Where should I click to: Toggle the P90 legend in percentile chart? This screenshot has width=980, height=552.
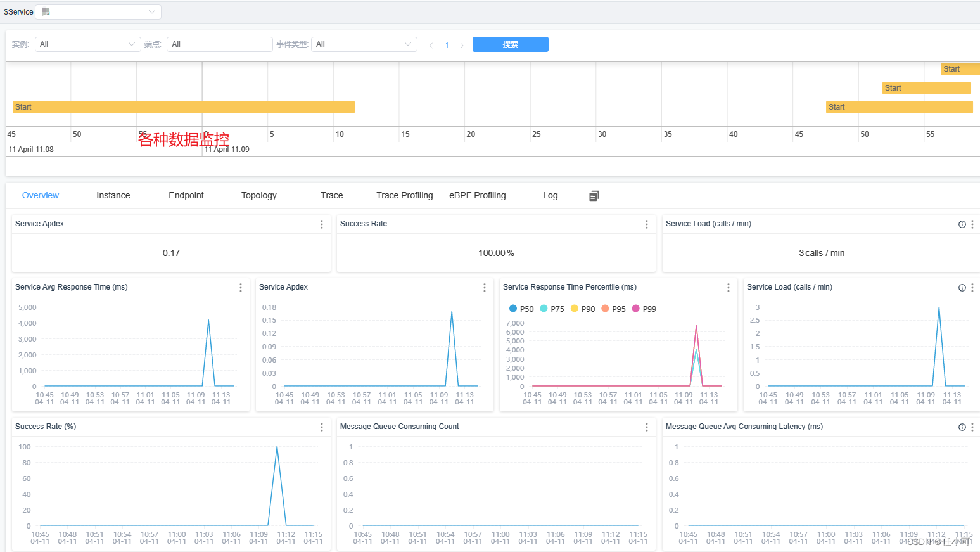pyautogui.click(x=583, y=309)
